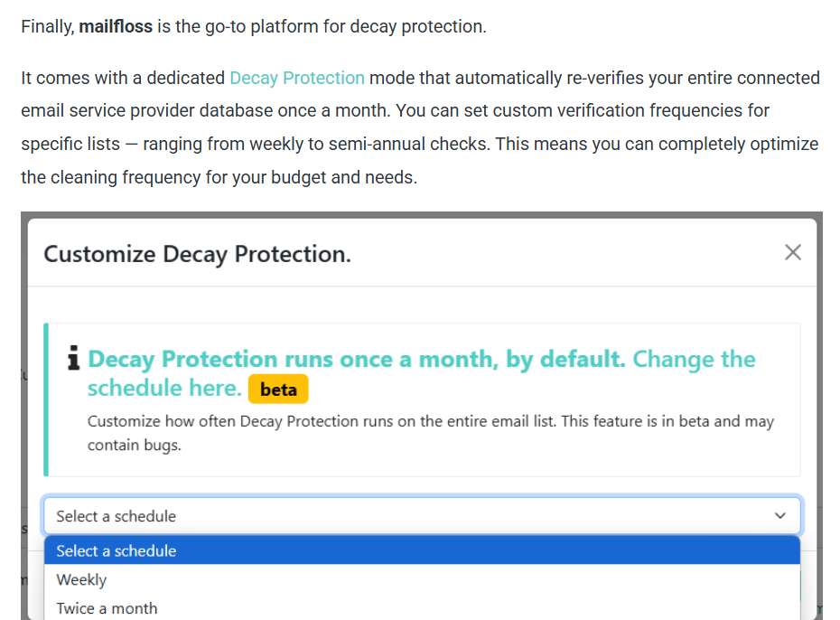Click the Decay Protection runs once a month heading
This screenshot has width=840, height=620.
point(357,359)
